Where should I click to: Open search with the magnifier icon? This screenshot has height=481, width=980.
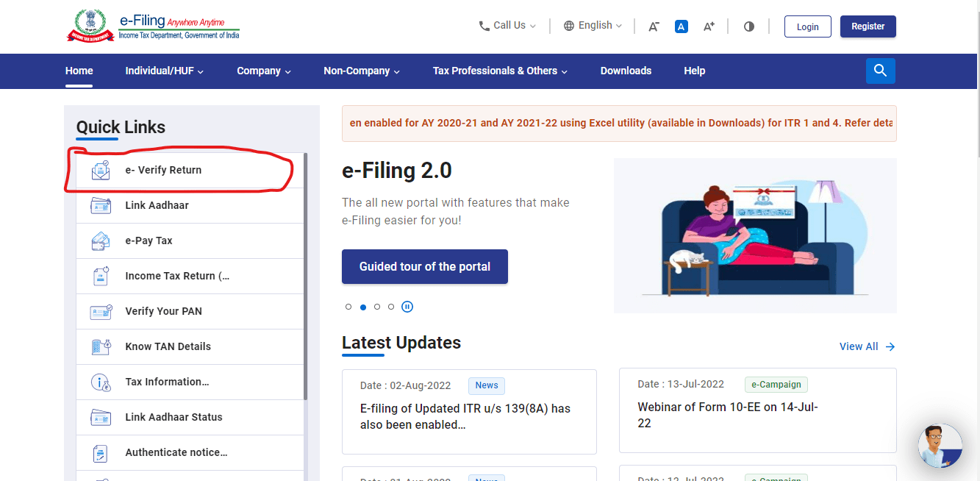(881, 71)
